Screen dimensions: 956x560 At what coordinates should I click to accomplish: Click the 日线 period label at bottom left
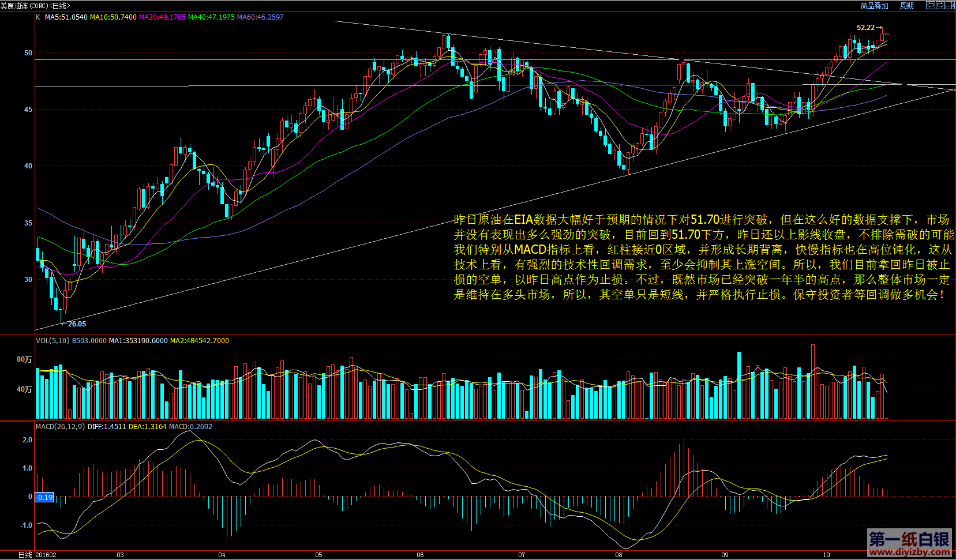25,555
